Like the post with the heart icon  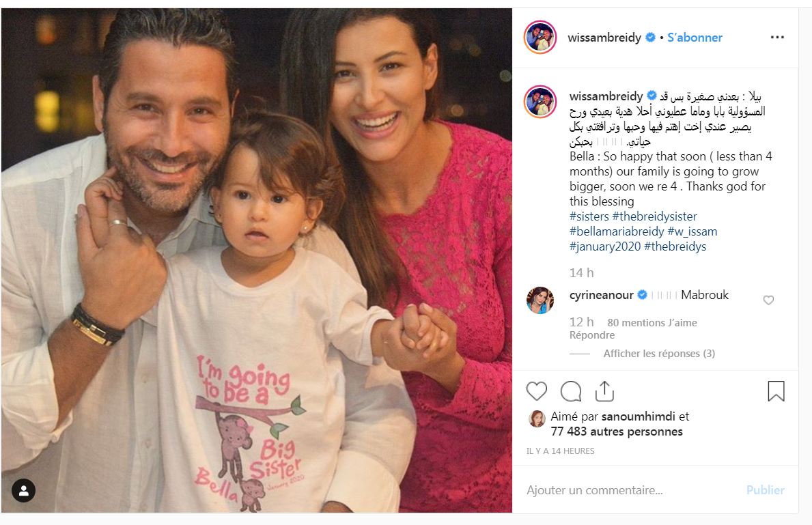(x=537, y=391)
